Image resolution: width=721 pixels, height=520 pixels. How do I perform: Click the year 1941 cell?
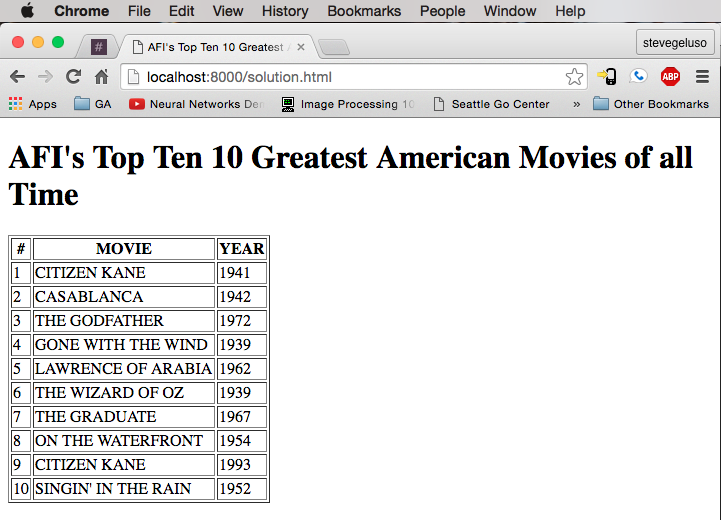pyautogui.click(x=242, y=273)
